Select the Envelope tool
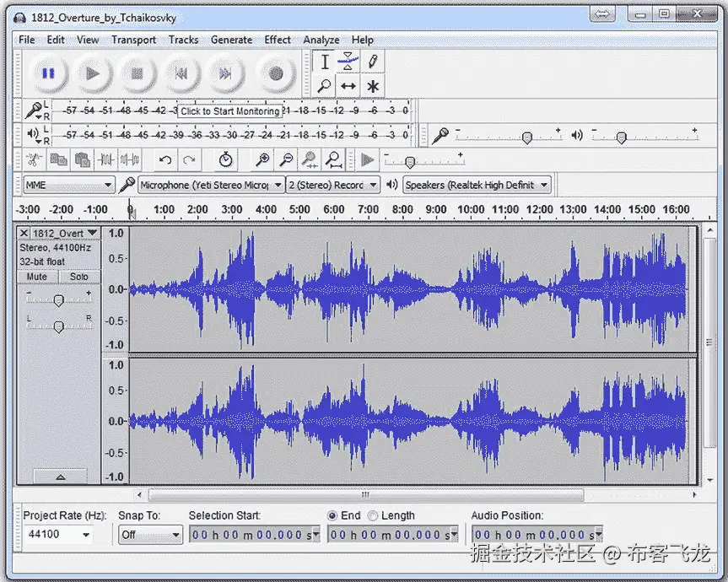Image resolution: width=728 pixels, height=582 pixels. tap(348, 62)
